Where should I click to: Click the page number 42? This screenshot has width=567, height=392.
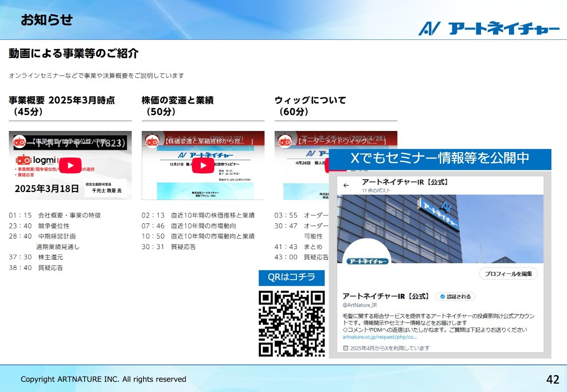[x=553, y=379]
